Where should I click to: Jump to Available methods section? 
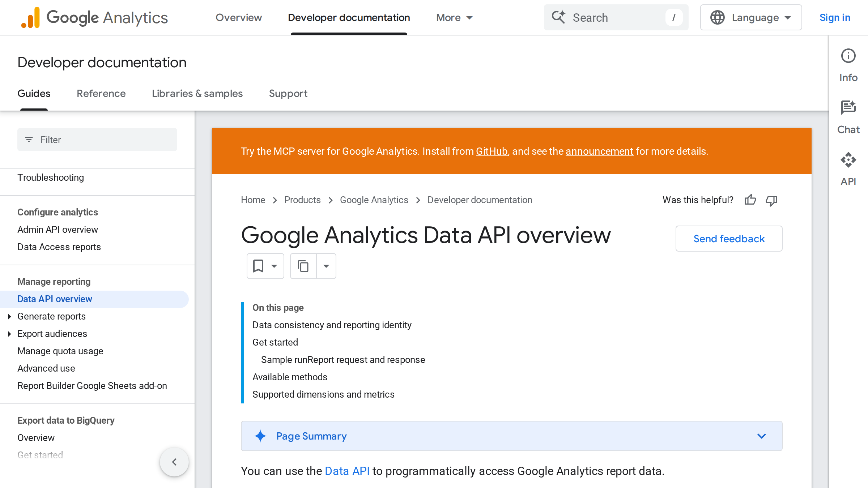(290, 377)
